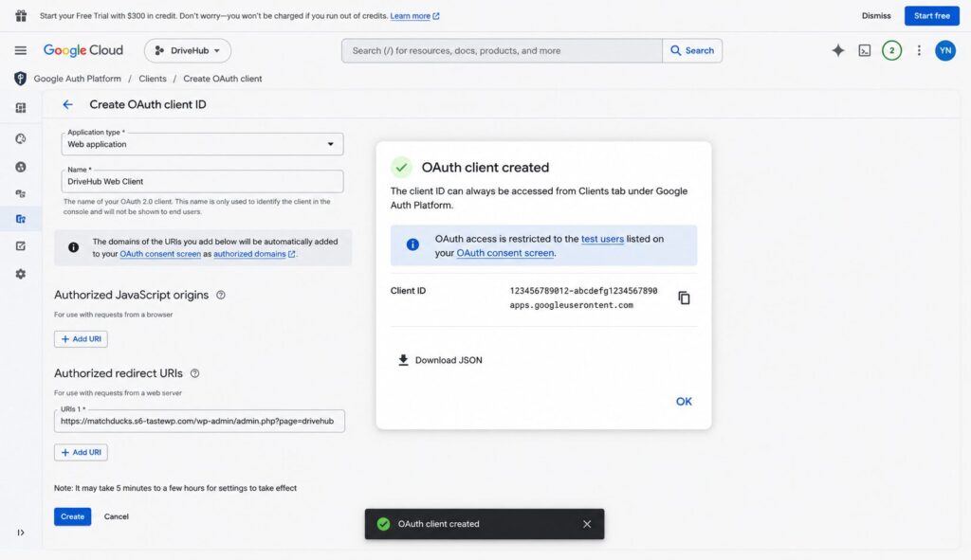Click the Search button
Viewport: 971px width, 560px height.
(692, 51)
